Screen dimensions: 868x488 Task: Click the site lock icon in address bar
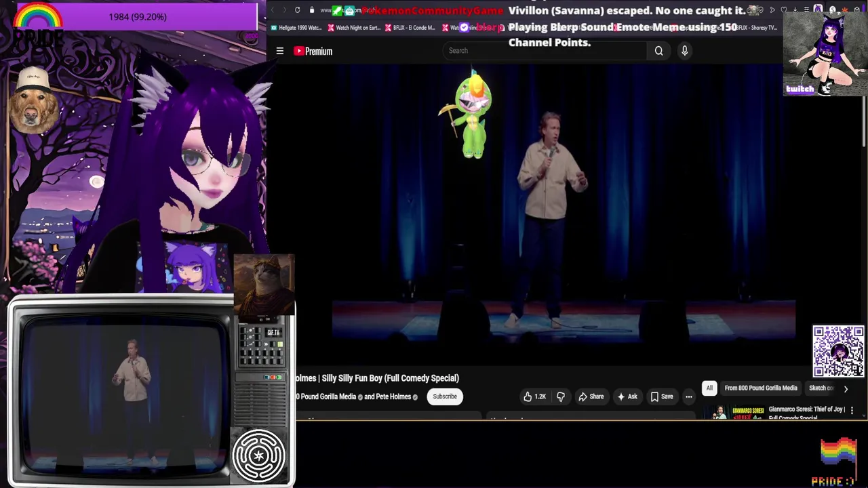click(311, 10)
